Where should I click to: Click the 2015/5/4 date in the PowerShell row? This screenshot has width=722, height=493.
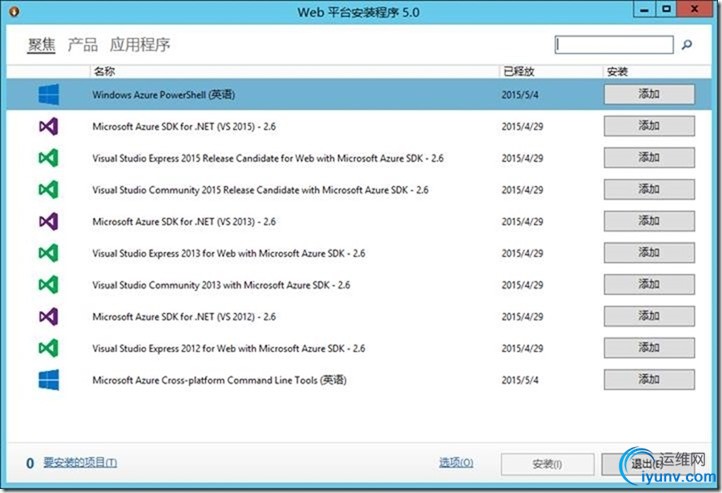pyautogui.click(x=520, y=95)
